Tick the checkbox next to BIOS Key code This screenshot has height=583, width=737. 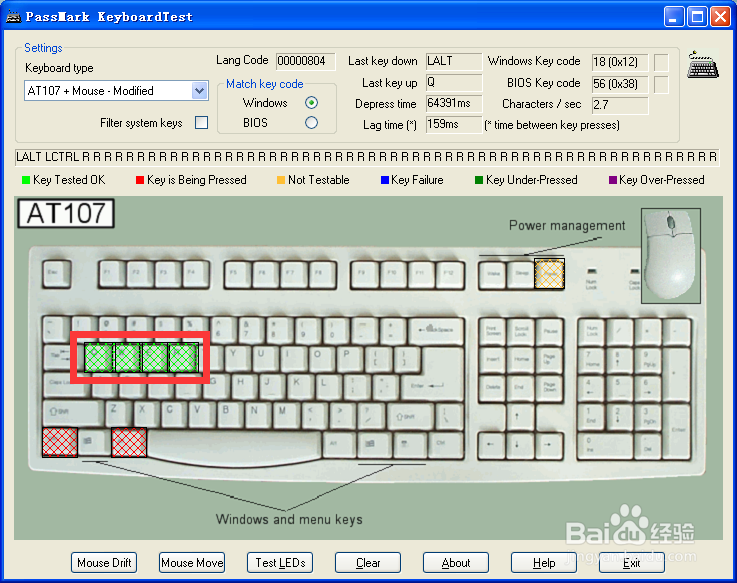pos(661,85)
